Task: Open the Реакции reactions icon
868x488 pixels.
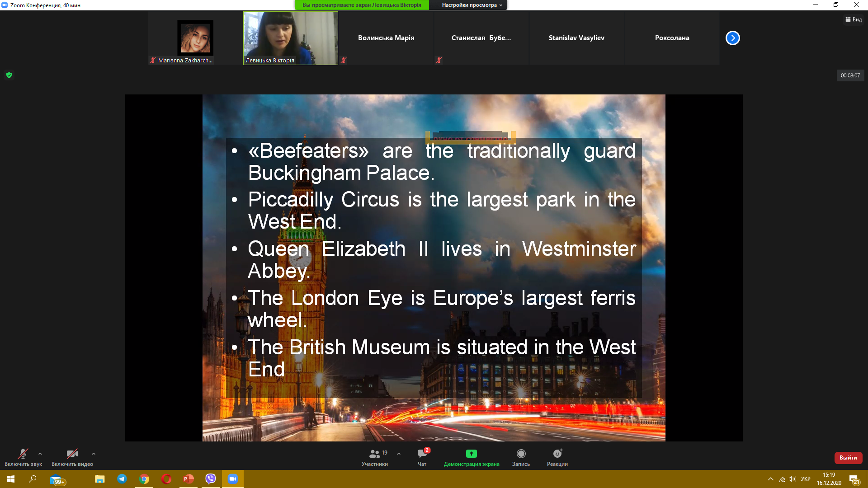Action: pyautogui.click(x=557, y=454)
